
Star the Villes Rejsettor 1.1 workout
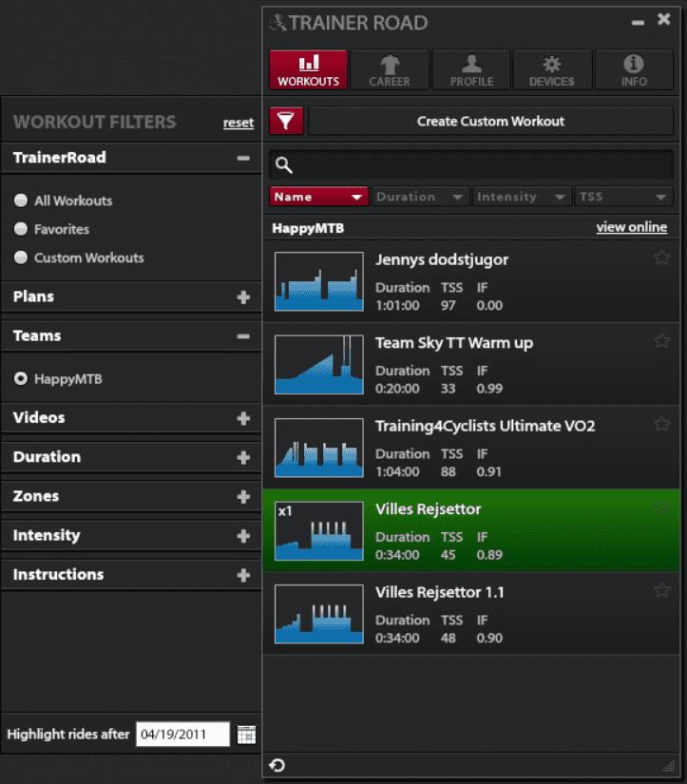[662, 590]
